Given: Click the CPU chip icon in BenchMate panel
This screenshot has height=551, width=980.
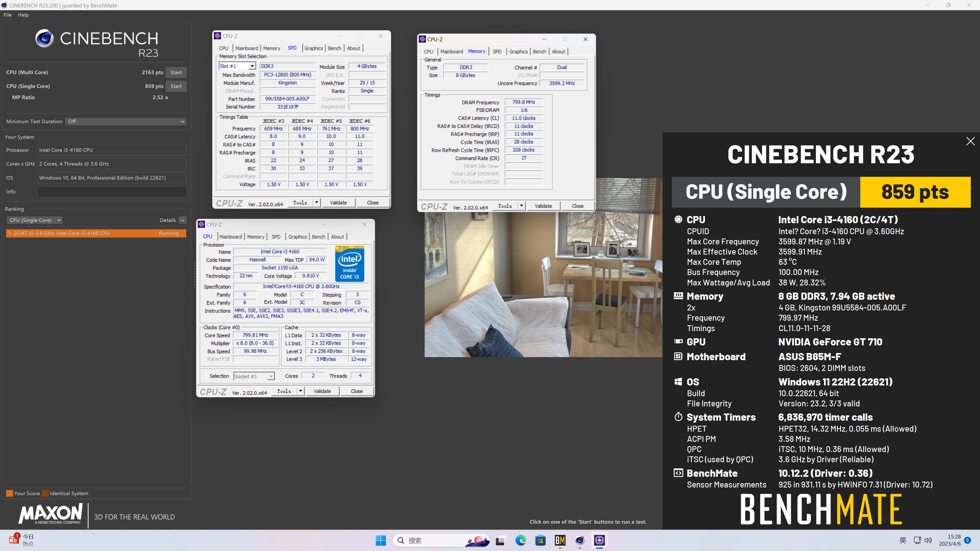Looking at the screenshot, I should coord(678,219).
